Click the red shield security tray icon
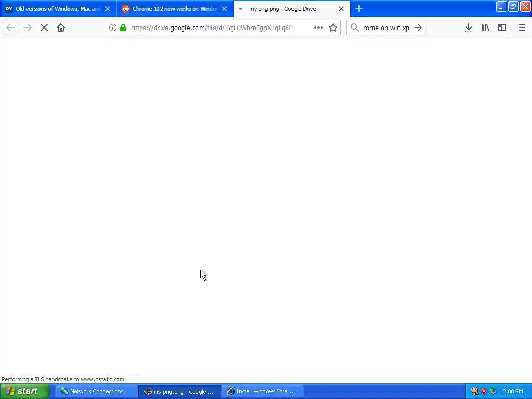 (x=484, y=392)
